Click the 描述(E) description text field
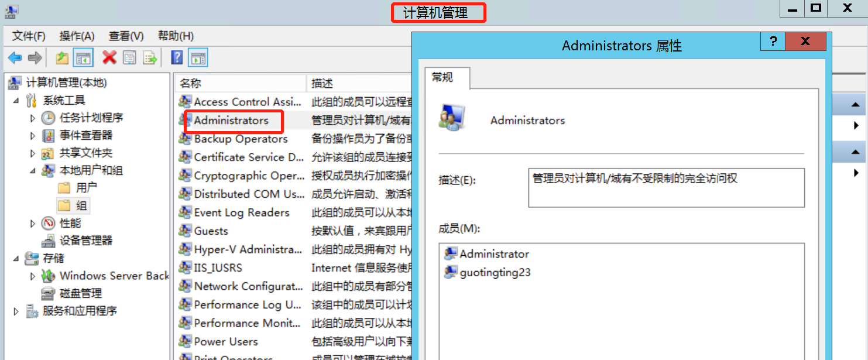868x360 pixels. tap(666, 188)
